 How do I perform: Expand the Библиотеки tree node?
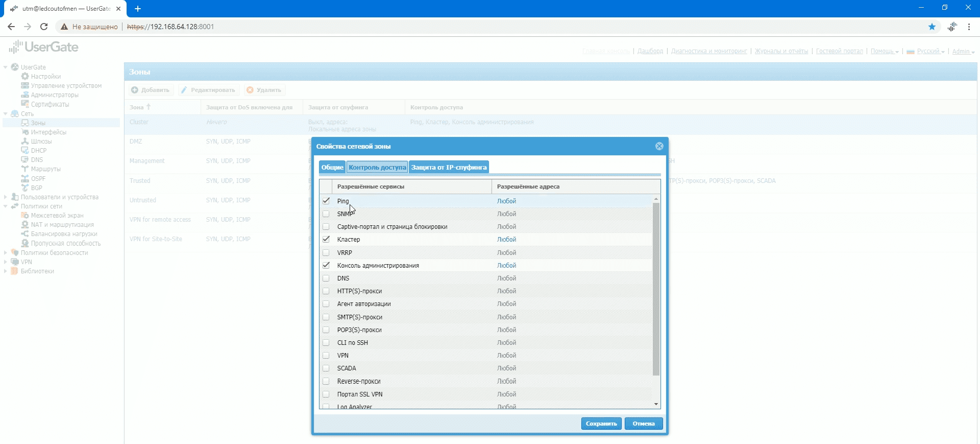[6, 271]
